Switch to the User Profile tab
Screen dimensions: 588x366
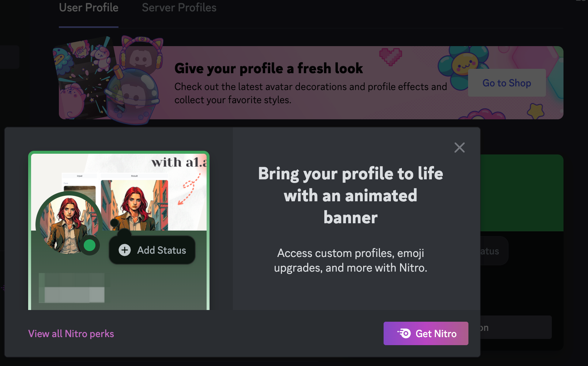(88, 8)
